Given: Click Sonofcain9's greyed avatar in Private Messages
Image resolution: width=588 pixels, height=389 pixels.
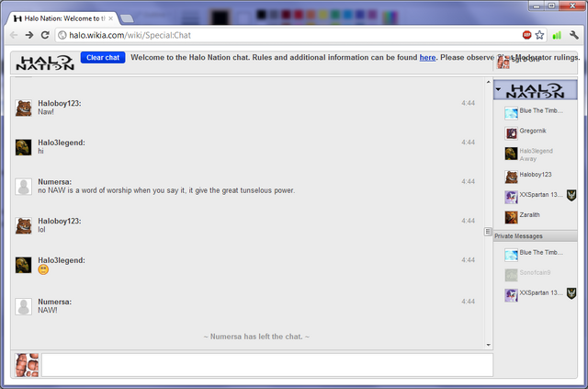Looking at the screenshot, I should click(511, 275).
